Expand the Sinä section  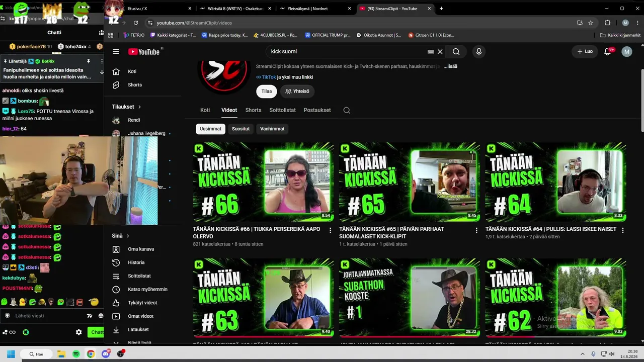(x=121, y=236)
